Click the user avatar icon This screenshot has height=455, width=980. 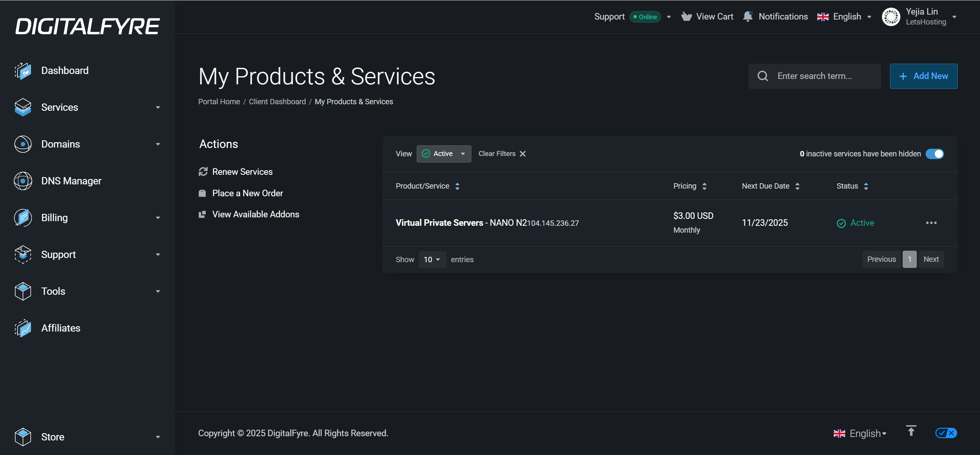coord(891,17)
